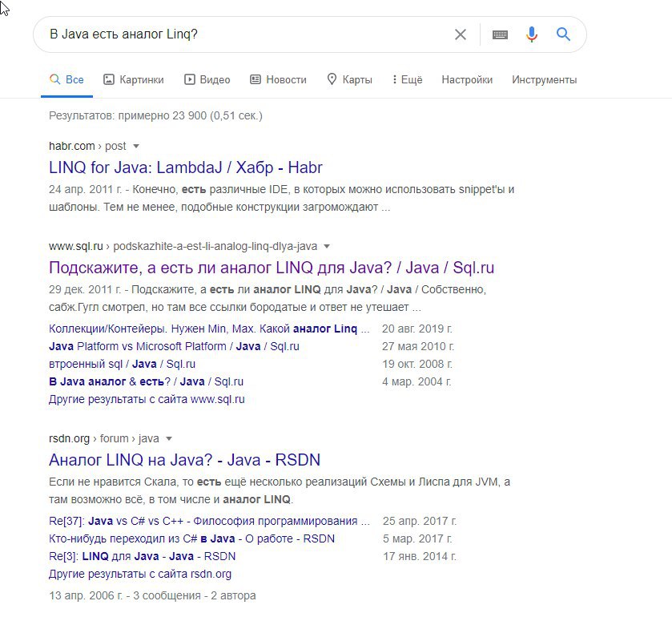Click the date 4 мар. 2004 г.
672x617 pixels.
(x=416, y=381)
